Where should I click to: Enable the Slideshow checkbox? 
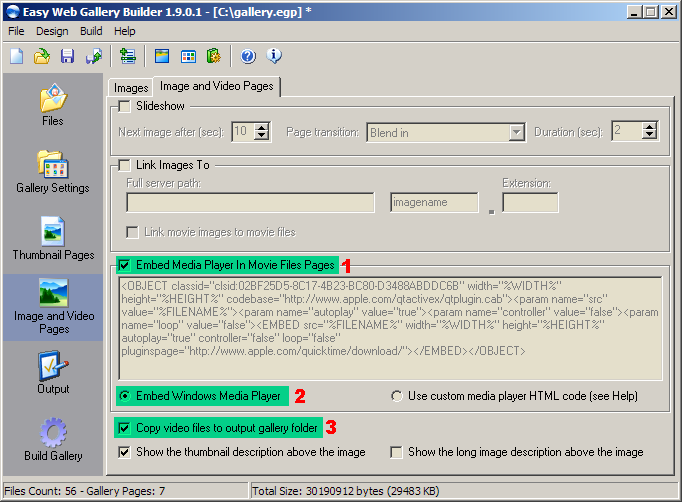pyautogui.click(x=124, y=106)
